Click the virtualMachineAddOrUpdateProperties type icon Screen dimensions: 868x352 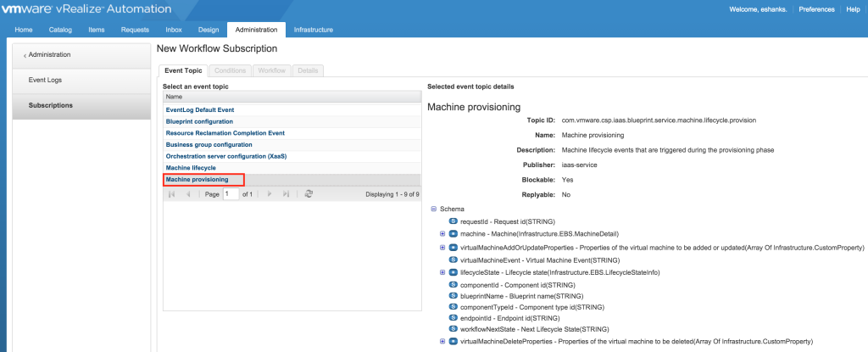pos(453,247)
